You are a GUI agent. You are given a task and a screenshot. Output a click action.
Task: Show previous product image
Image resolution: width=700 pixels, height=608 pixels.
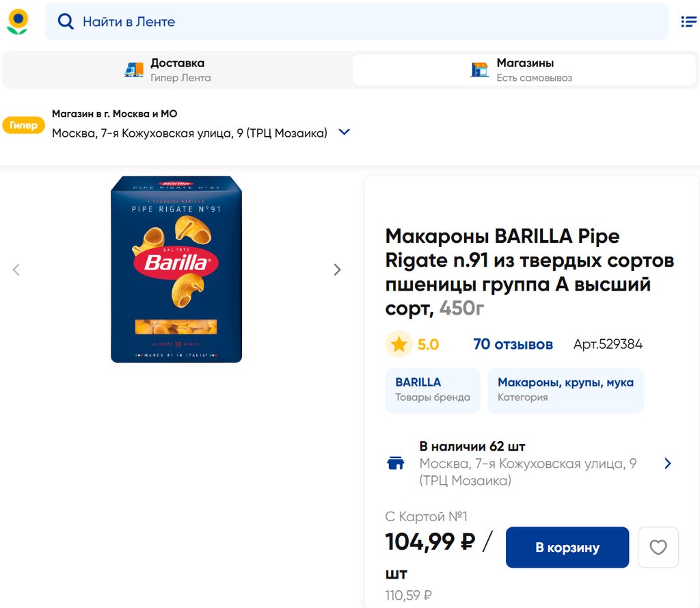pyautogui.click(x=16, y=269)
